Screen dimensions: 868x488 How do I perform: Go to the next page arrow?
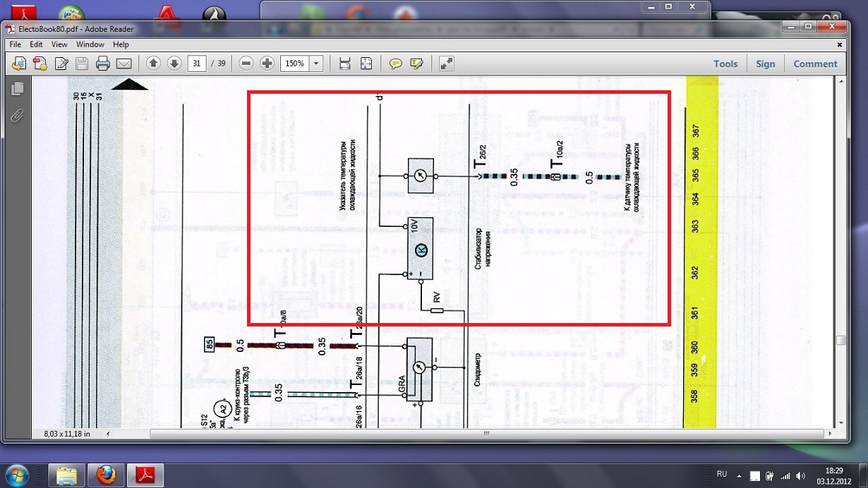click(x=175, y=63)
